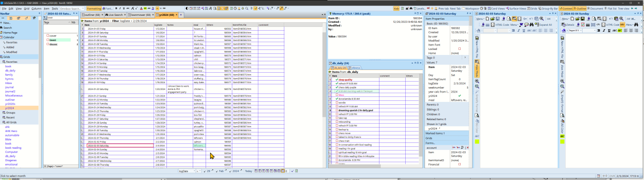Toggle the discover tag checkbox
Screen dimensions: 644x180
(48, 44)
